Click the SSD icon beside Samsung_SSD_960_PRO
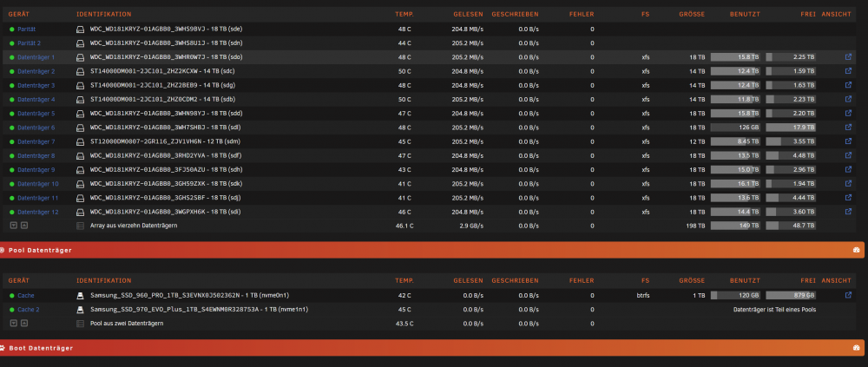The height and width of the screenshot is (367, 868). coord(80,296)
